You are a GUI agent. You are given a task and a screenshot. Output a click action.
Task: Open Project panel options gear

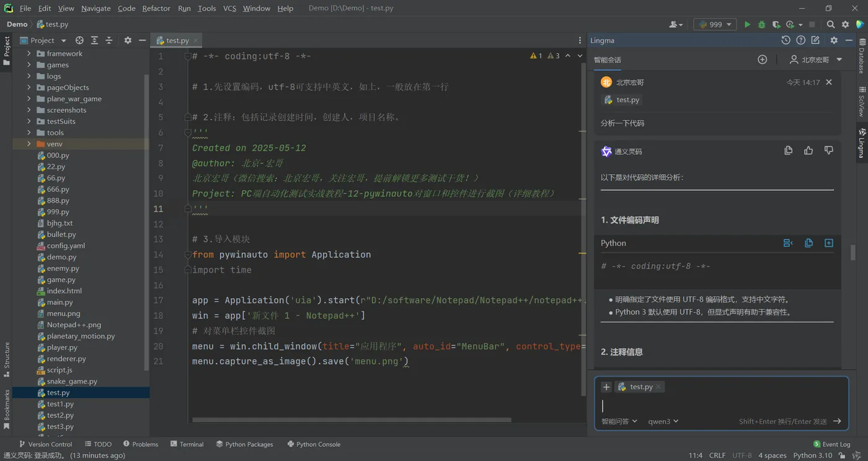pyautogui.click(x=128, y=40)
